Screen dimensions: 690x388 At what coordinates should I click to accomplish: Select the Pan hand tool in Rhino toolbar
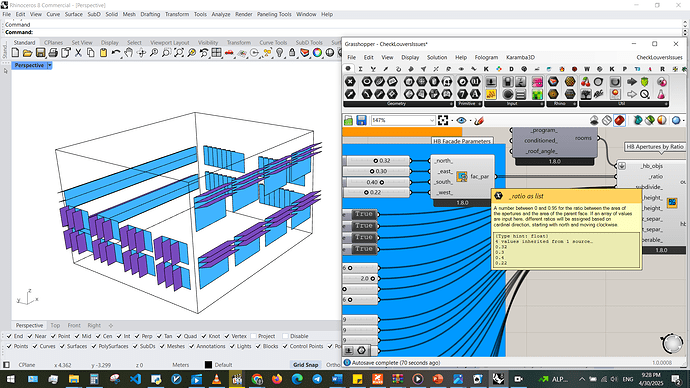[128, 53]
